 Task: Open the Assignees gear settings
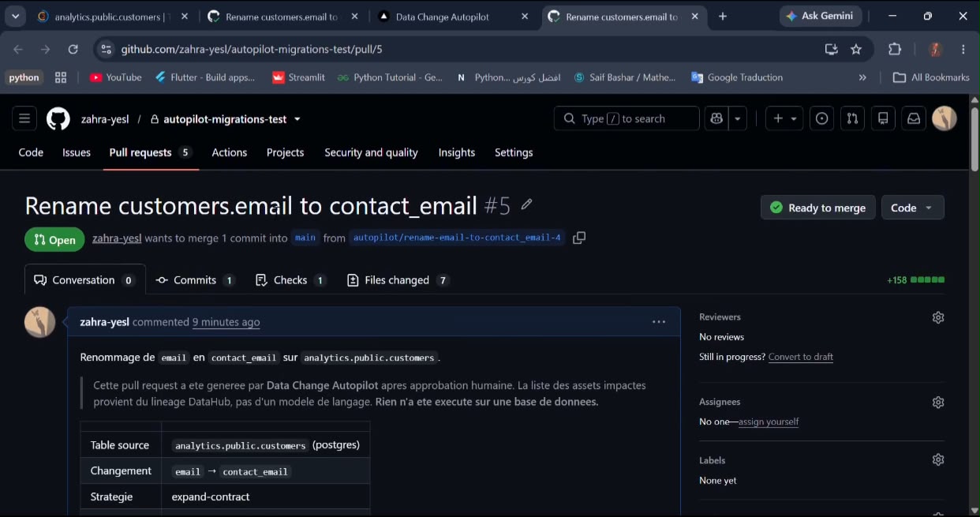[x=938, y=402]
